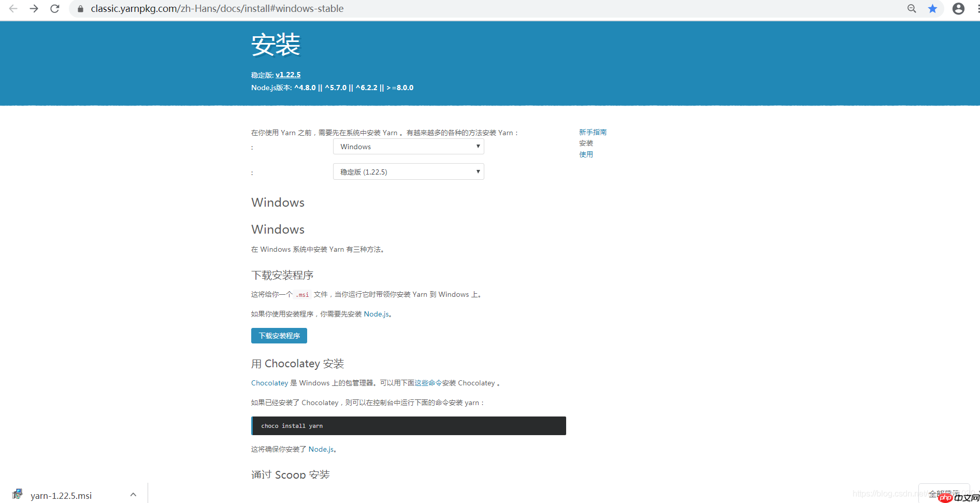Open the browser three-dot menu

[x=976, y=8]
